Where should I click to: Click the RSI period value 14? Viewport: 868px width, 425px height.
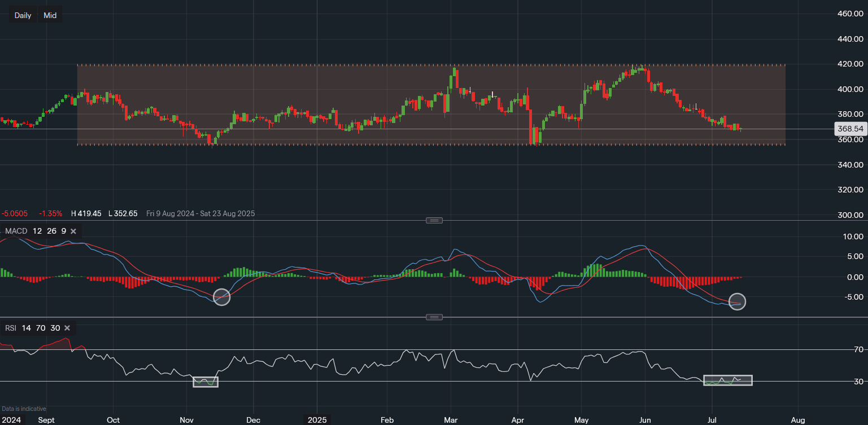click(26, 328)
